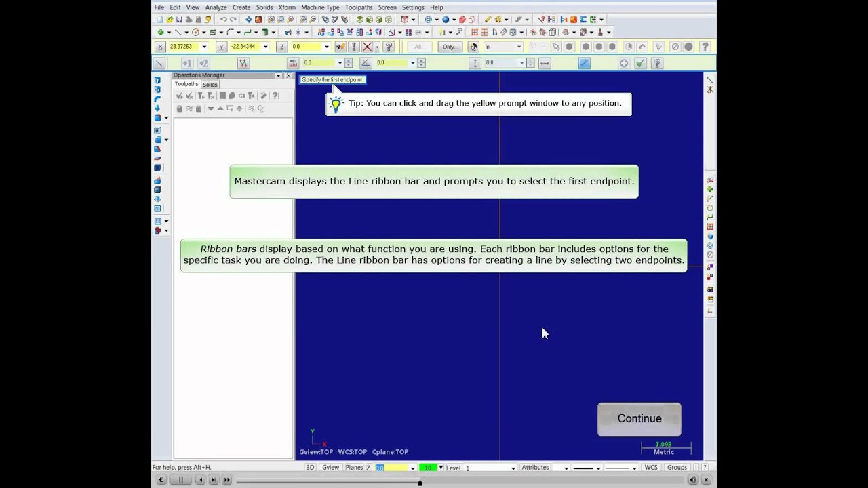Click the green color swatch numbered 10
Screen dimensions: 868x488
tap(428, 468)
